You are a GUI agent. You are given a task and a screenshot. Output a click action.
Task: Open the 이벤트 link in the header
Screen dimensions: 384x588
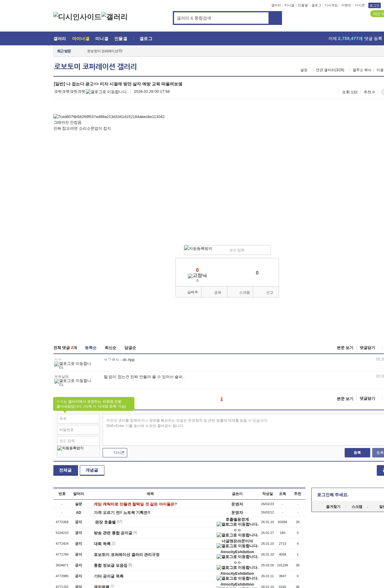coord(346,5)
